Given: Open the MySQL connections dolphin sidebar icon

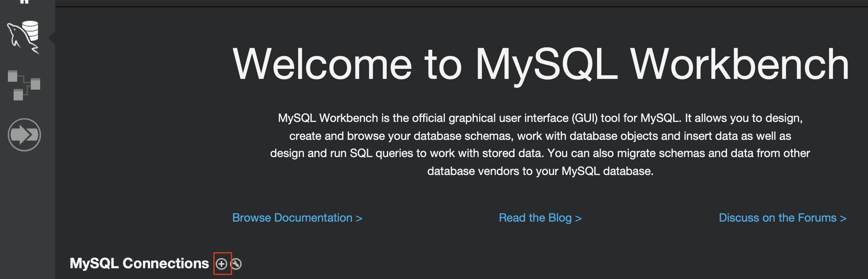Looking at the screenshot, I should point(23,37).
